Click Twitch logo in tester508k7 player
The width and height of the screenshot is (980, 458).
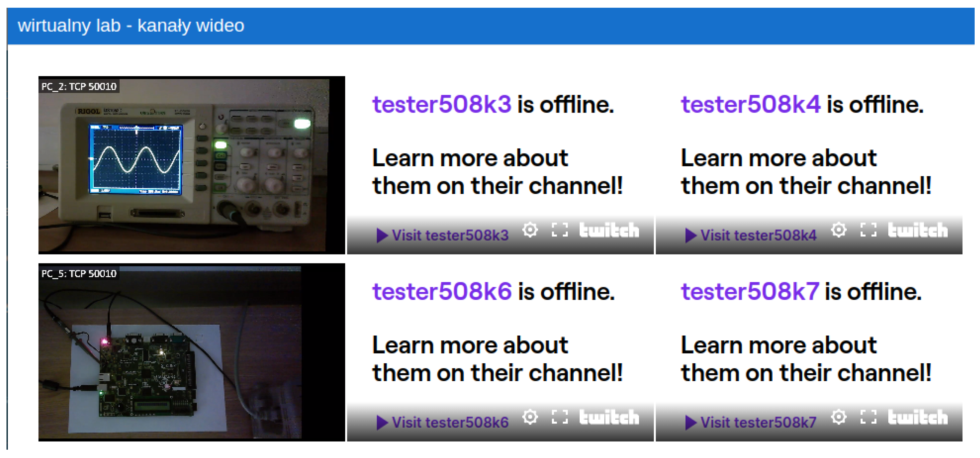918,417
